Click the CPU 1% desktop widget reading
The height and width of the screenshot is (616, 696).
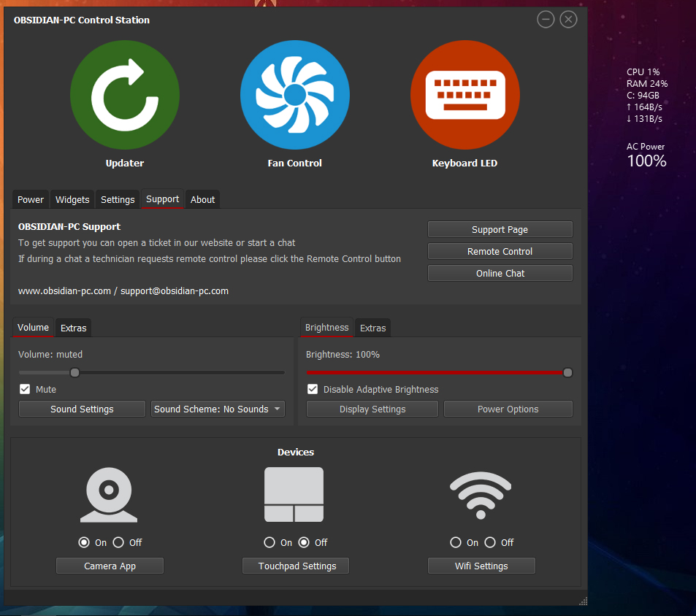click(x=643, y=72)
